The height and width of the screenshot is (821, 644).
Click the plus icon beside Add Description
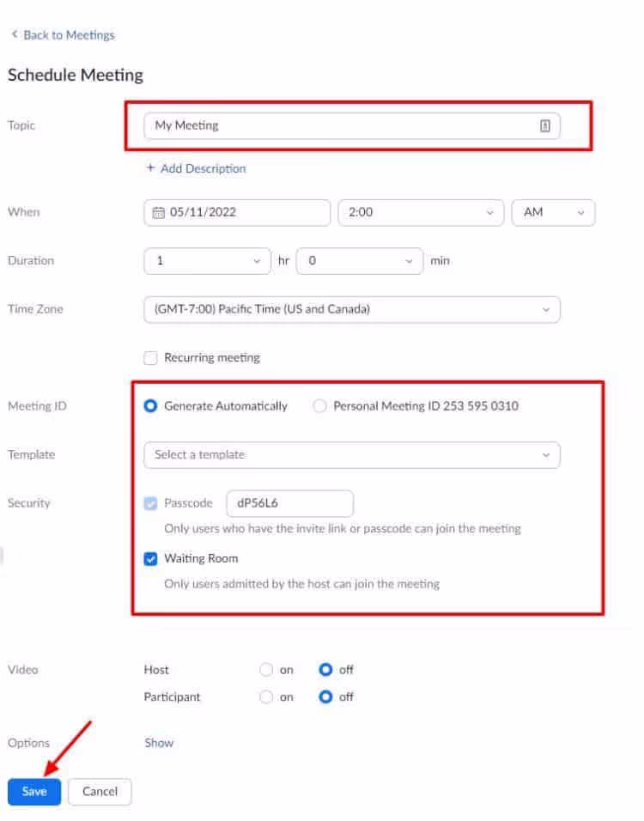151,167
